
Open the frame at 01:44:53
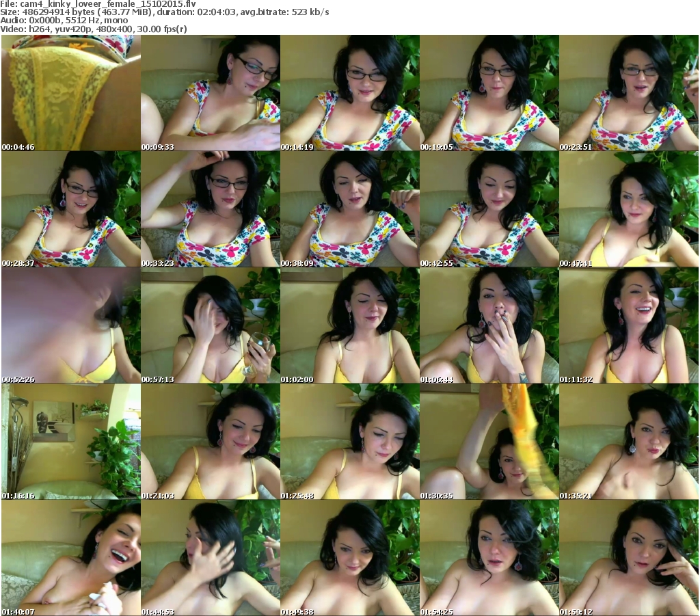click(x=211, y=558)
